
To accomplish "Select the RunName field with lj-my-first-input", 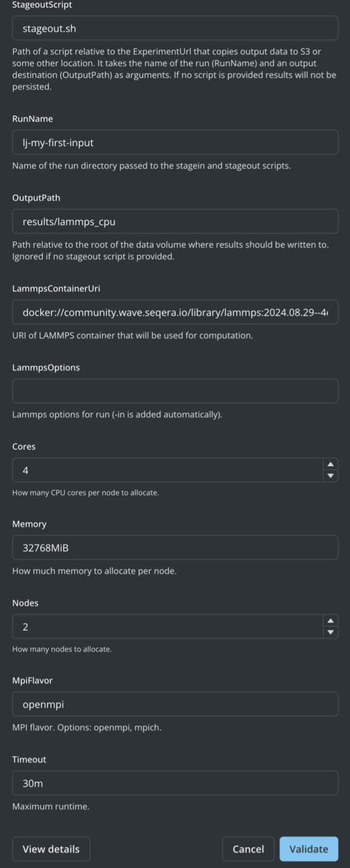I will pos(175,142).
